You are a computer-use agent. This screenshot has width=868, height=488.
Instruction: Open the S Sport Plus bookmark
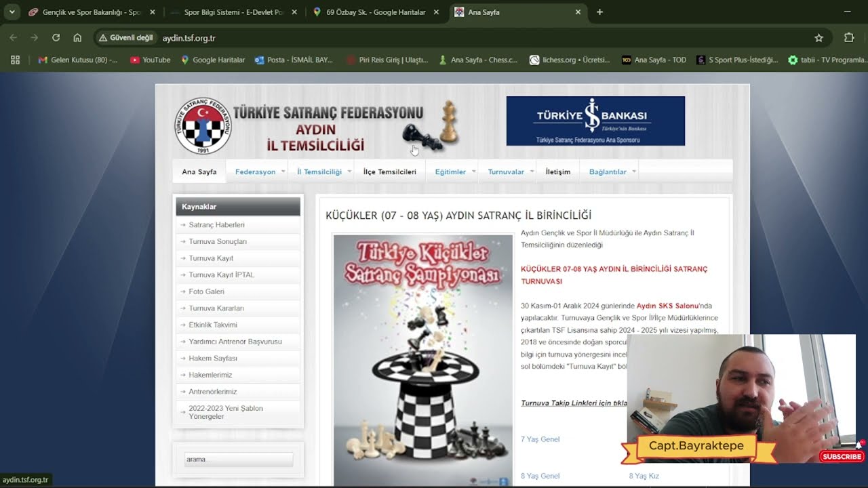[x=737, y=60]
